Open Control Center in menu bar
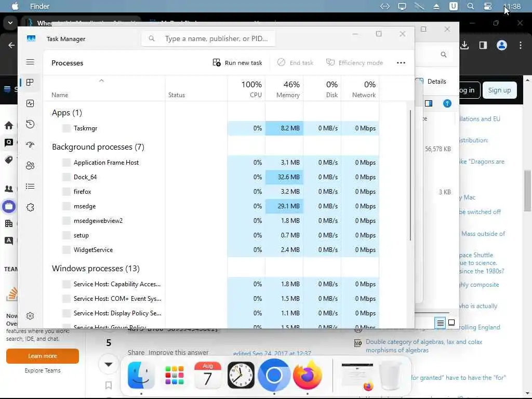Screen dimensions: 532x399 [487, 6]
